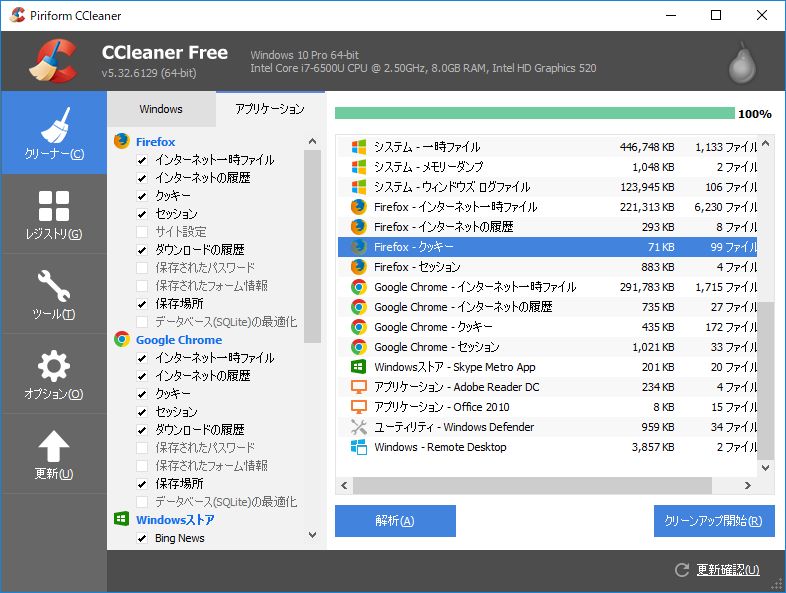Open the オプション (Options) gear section
This screenshot has width=786, height=593.
[54, 374]
